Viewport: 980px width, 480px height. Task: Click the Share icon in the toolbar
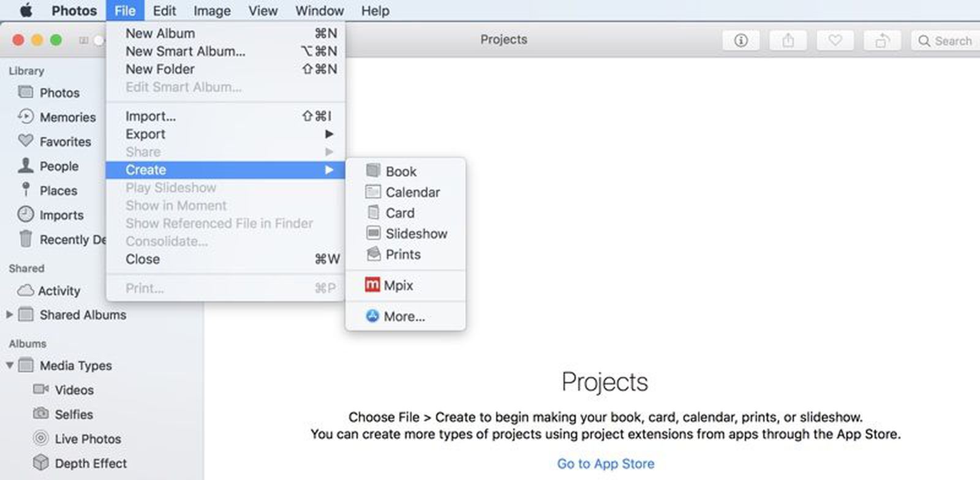coord(788,40)
